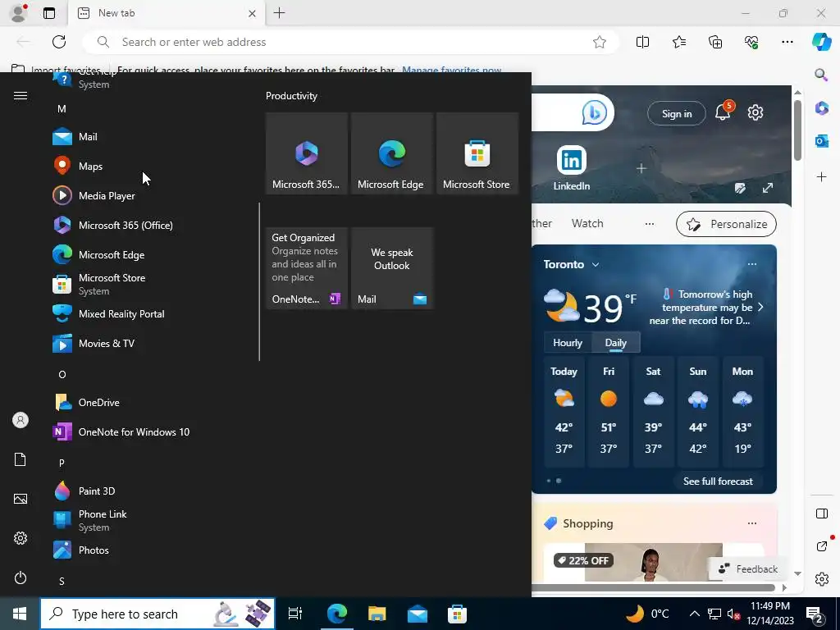The height and width of the screenshot is (630, 840).
Task: Open Shopping card more options
Action: (x=752, y=523)
